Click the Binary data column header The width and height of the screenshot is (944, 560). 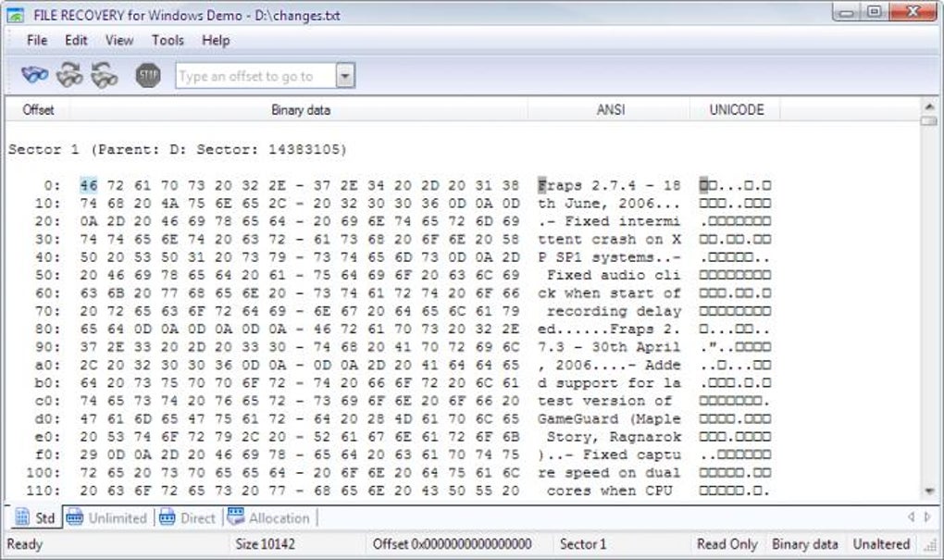click(300, 109)
